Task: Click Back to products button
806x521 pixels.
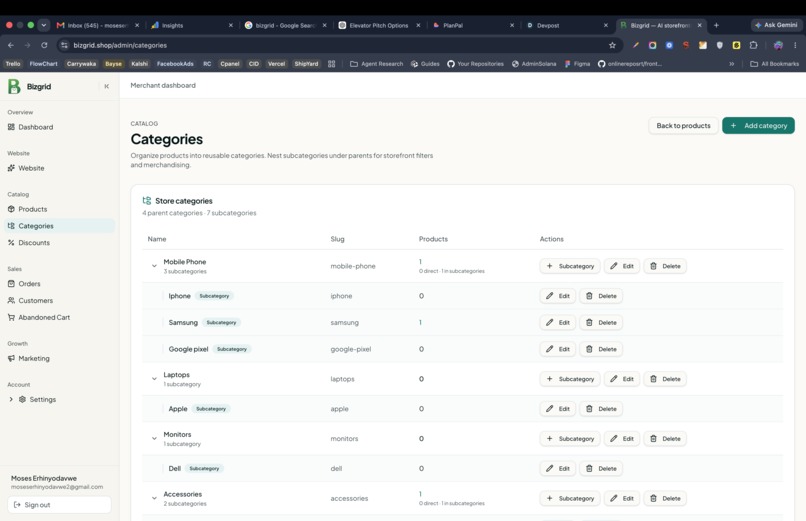Action: click(683, 125)
